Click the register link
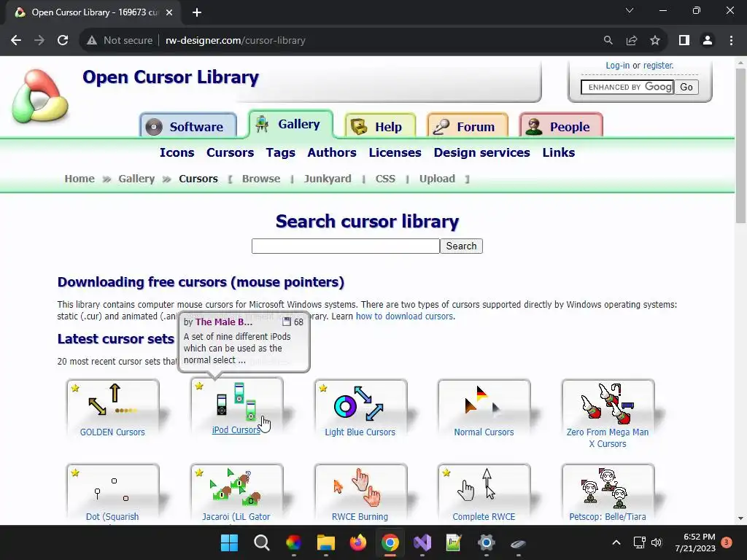This screenshot has width=747, height=560. 658,65
